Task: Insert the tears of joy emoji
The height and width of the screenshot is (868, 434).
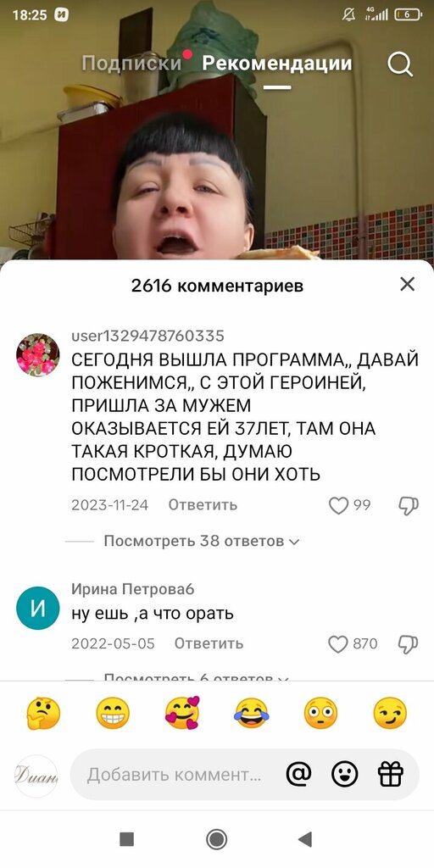Action: 251,713
